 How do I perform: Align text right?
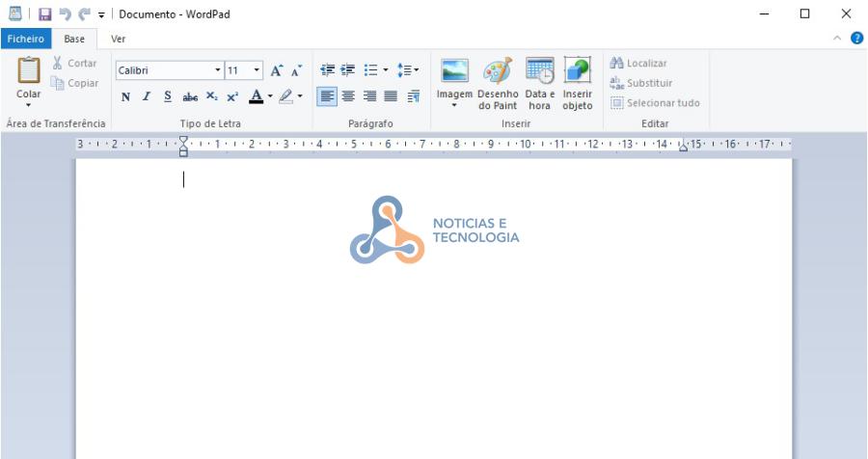369,96
